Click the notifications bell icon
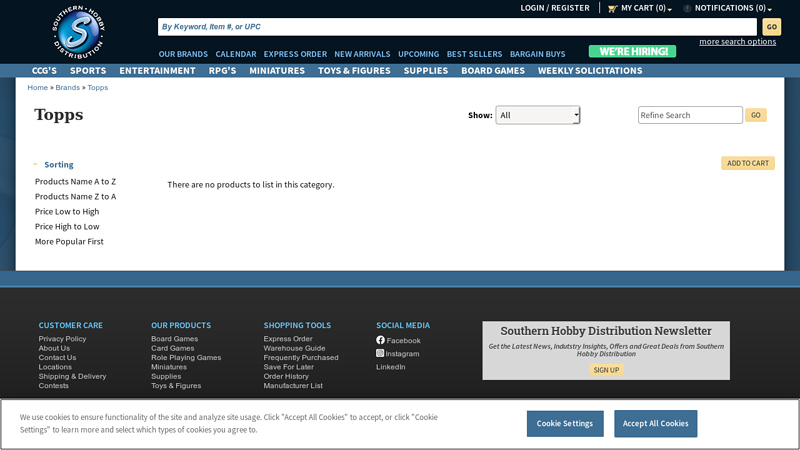The height and width of the screenshot is (450, 800). [687, 8]
